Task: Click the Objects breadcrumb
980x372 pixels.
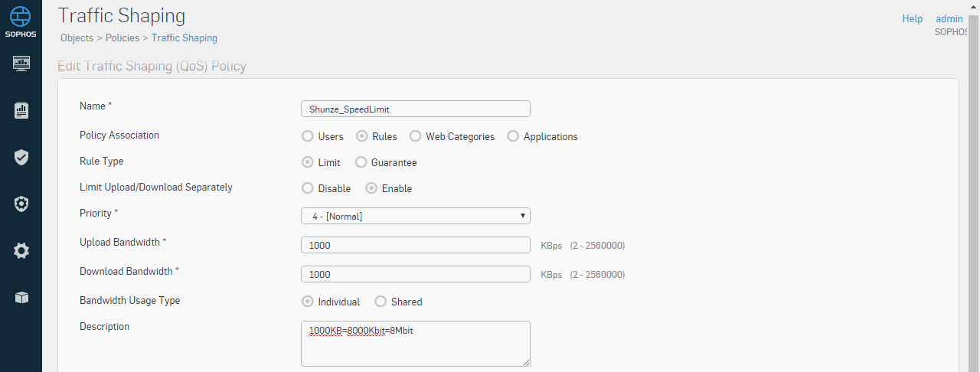Action: point(77,38)
